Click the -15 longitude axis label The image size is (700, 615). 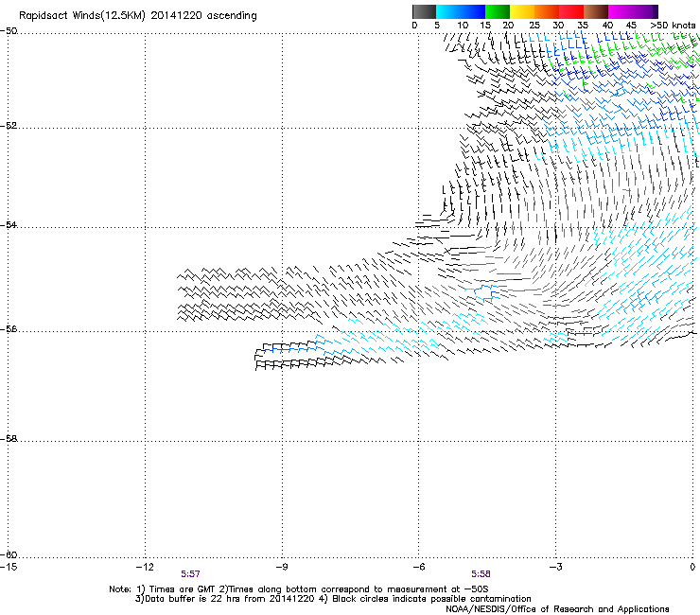9,567
